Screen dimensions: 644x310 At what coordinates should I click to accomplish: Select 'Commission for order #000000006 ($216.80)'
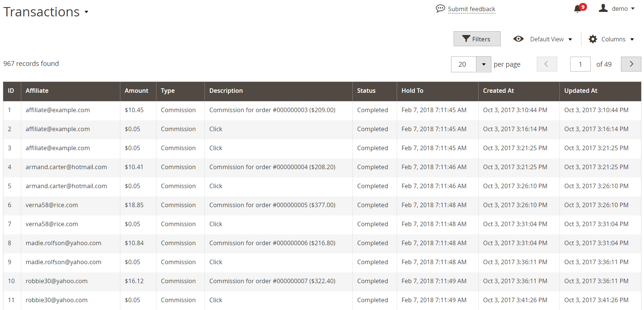pyautogui.click(x=272, y=243)
